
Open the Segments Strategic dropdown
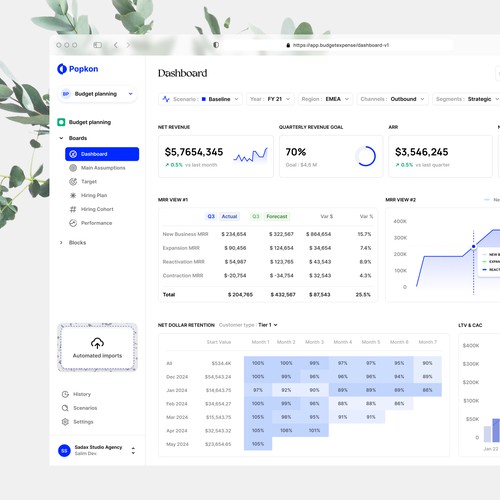[x=467, y=99]
